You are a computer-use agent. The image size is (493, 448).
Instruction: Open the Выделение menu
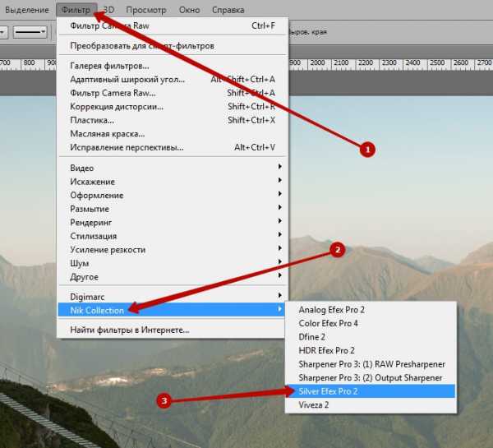click(x=29, y=10)
